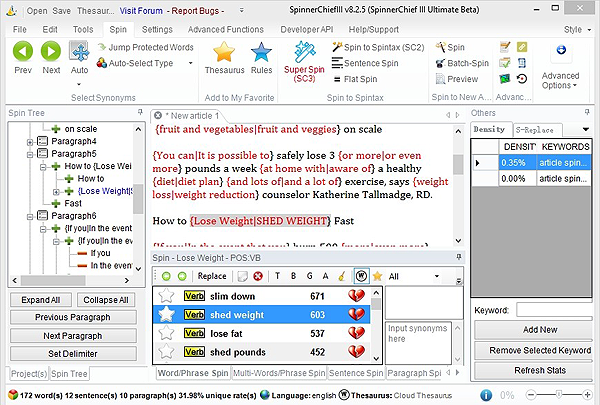Screen dimensions: 600x405
Task: Start Batch-Spin
Action: [462, 63]
